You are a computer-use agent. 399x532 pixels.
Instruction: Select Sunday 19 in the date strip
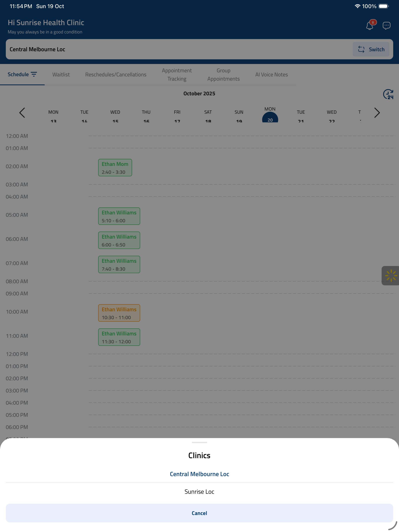pos(239,116)
